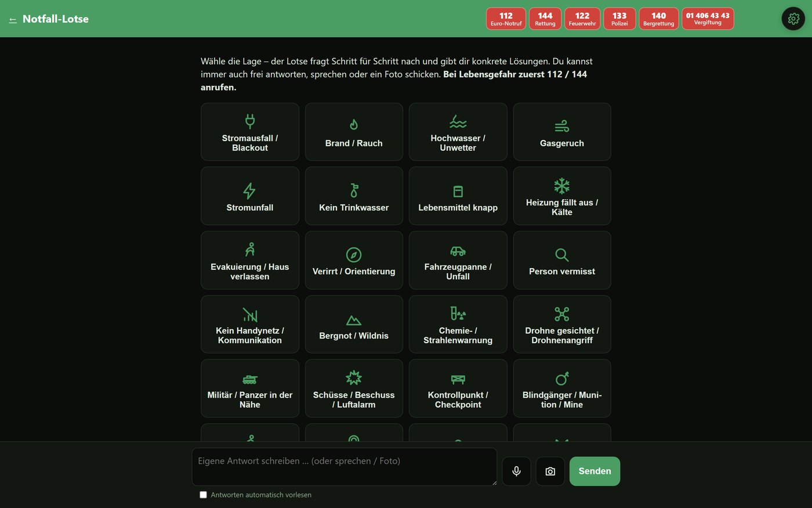This screenshot has height=508, width=812.
Task: Send the message with Senden
Action: pyautogui.click(x=594, y=471)
